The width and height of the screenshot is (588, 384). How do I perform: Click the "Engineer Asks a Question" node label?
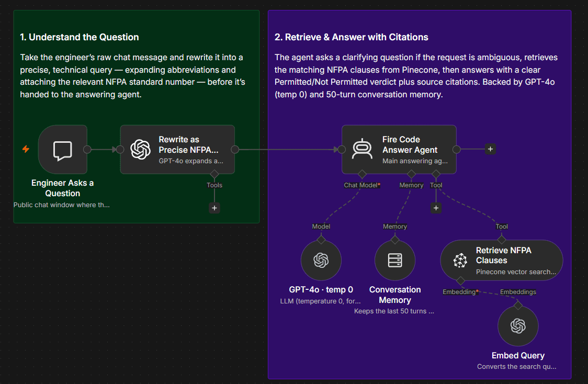point(63,188)
